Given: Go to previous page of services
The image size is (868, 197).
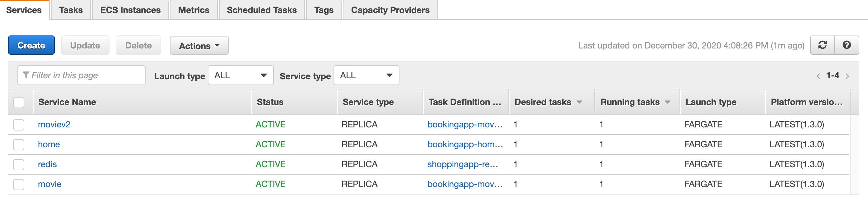Looking at the screenshot, I should click(x=818, y=76).
